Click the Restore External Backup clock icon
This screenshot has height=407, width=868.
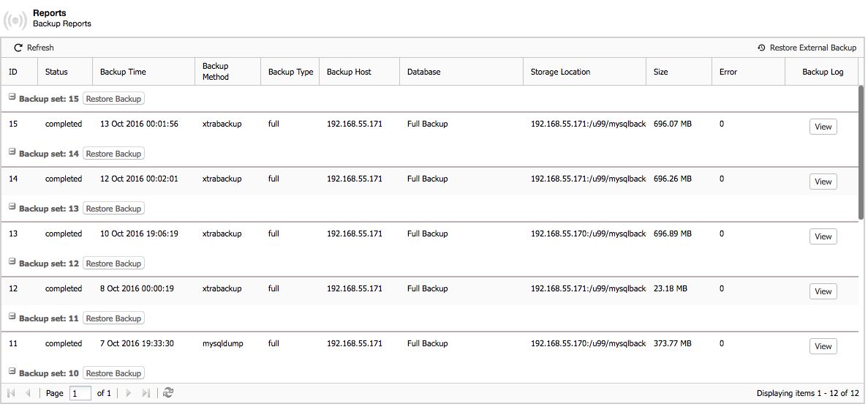coord(762,48)
